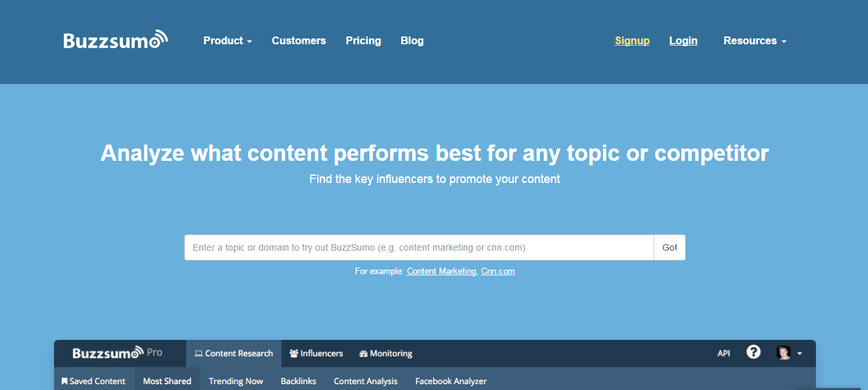Open the Monitoring tab with gauge icon

385,354
